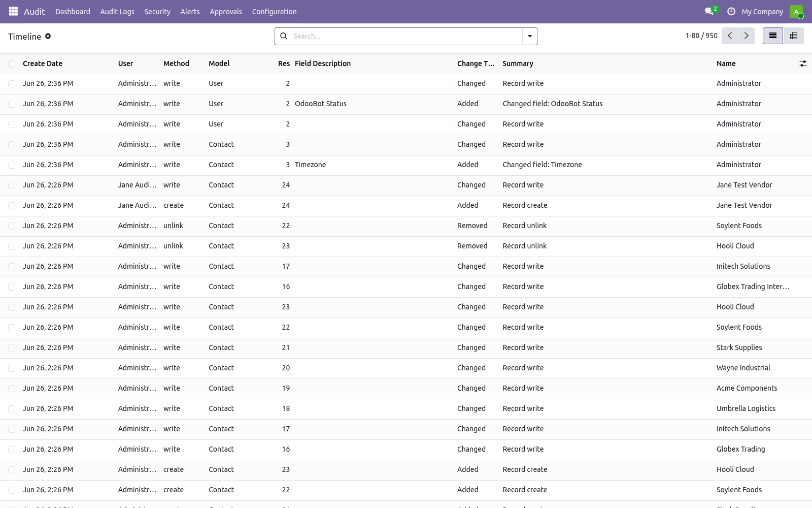Image resolution: width=812 pixels, height=508 pixels.
Task: Check the Wayne Industrial row
Action: coord(12,368)
